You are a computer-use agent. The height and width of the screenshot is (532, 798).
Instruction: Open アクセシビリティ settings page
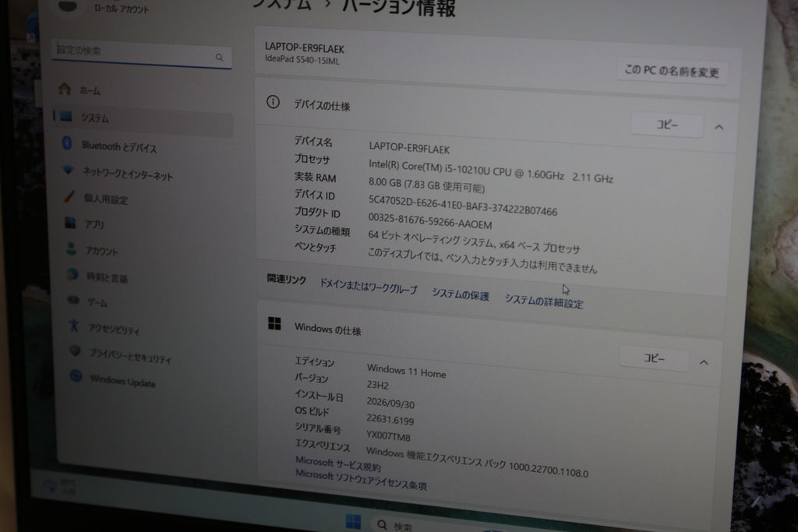[114, 329]
